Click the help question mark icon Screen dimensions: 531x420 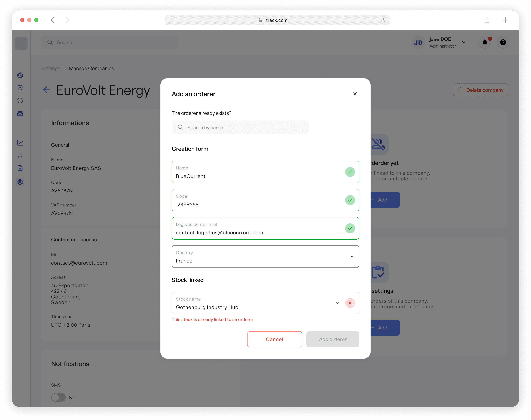click(x=503, y=42)
